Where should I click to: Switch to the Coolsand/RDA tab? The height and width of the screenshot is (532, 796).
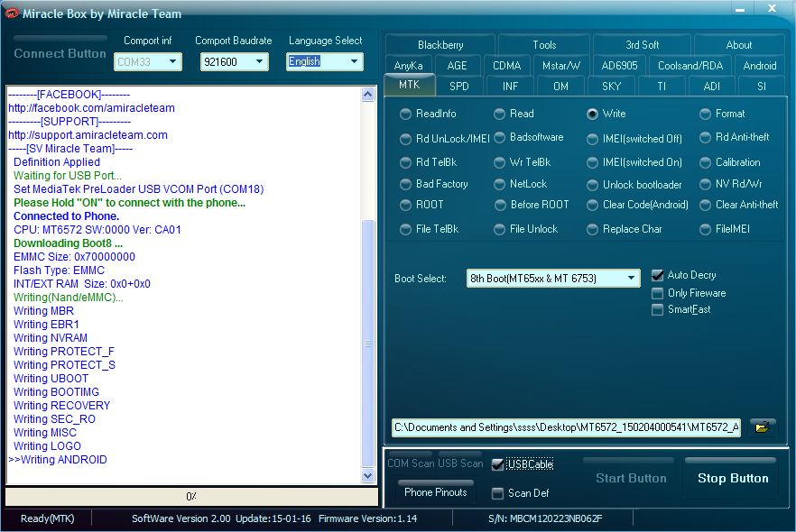(x=690, y=66)
